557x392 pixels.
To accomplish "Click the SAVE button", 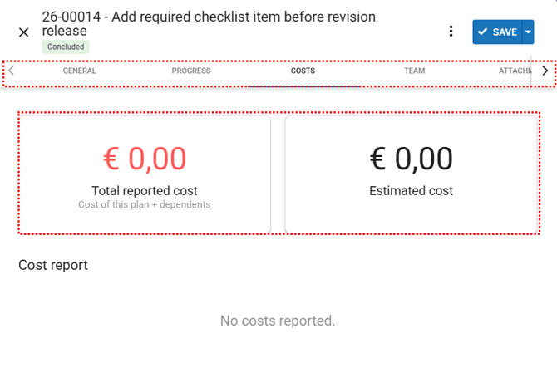I will click(497, 32).
